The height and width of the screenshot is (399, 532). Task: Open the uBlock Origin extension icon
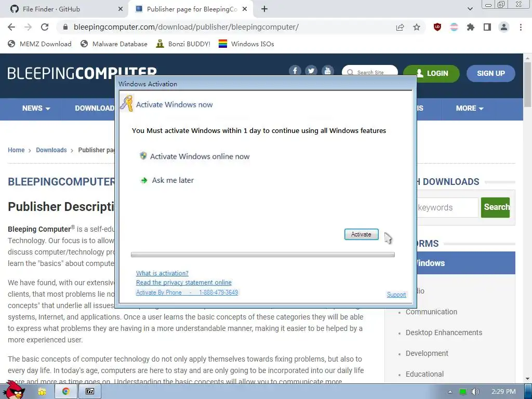(437, 27)
